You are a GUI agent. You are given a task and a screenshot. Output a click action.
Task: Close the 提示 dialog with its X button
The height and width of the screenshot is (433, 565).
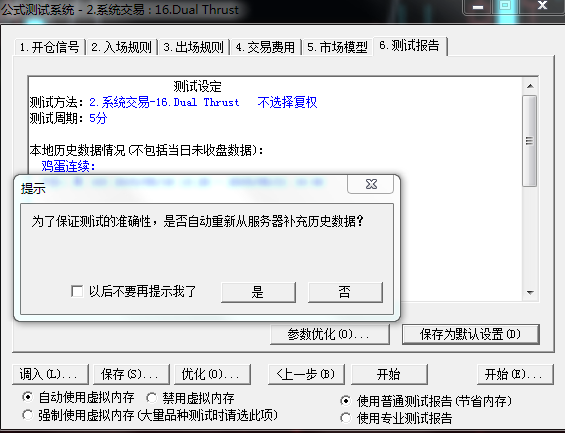(x=371, y=184)
